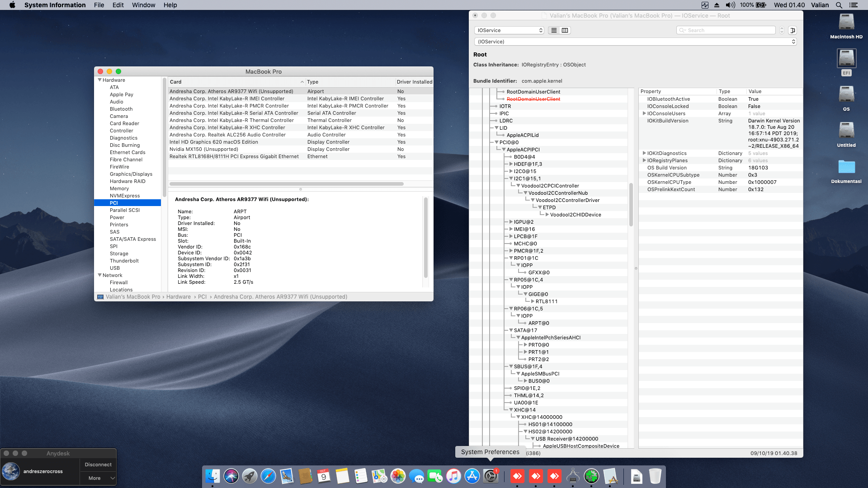This screenshot has height=488, width=868.
Task: Collapse the Hardware section in sidebar
Action: coord(100,80)
